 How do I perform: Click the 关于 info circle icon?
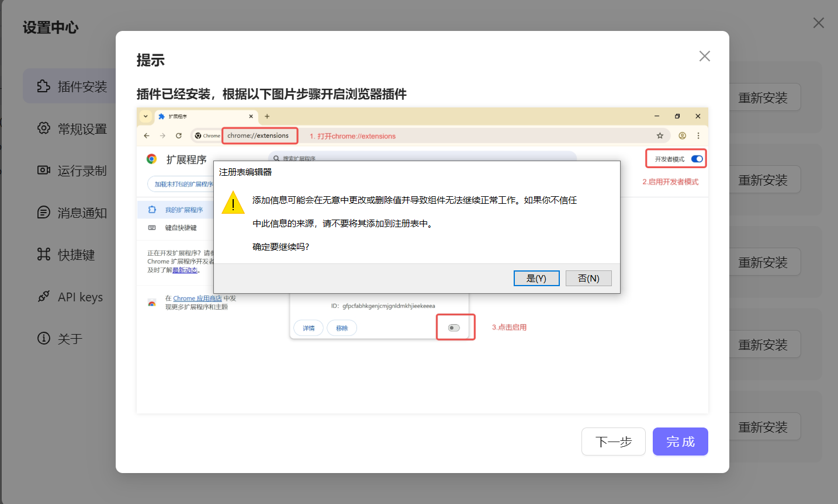pyautogui.click(x=44, y=339)
